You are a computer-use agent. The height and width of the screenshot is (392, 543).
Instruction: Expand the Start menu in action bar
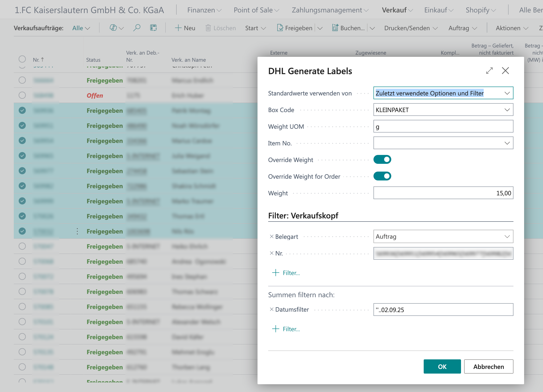pyautogui.click(x=256, y=28)
